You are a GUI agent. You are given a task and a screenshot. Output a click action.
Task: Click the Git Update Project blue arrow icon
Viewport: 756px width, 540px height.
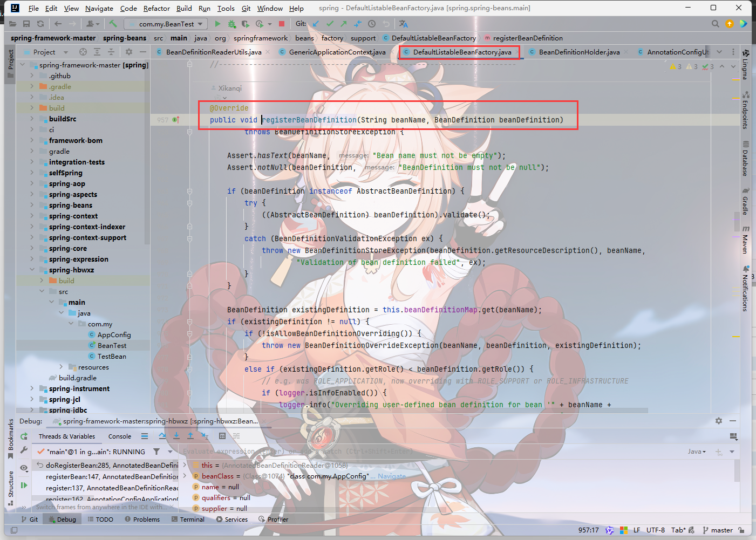(316, 24)
